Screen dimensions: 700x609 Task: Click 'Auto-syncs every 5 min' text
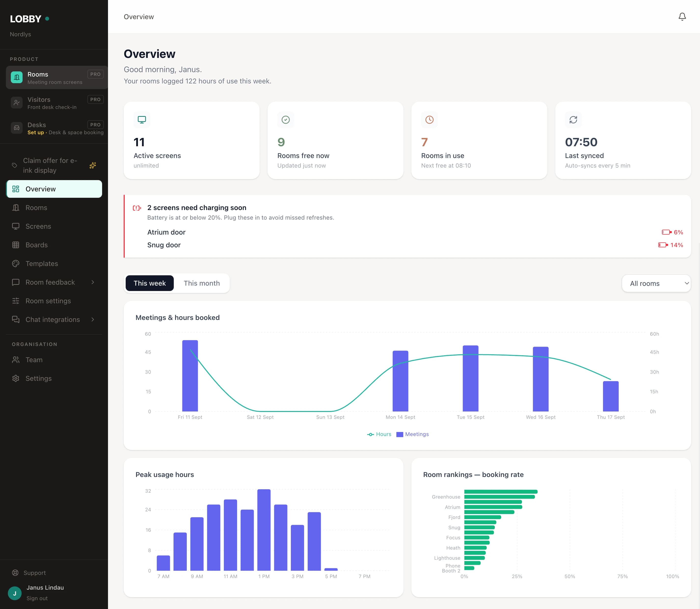598,166
